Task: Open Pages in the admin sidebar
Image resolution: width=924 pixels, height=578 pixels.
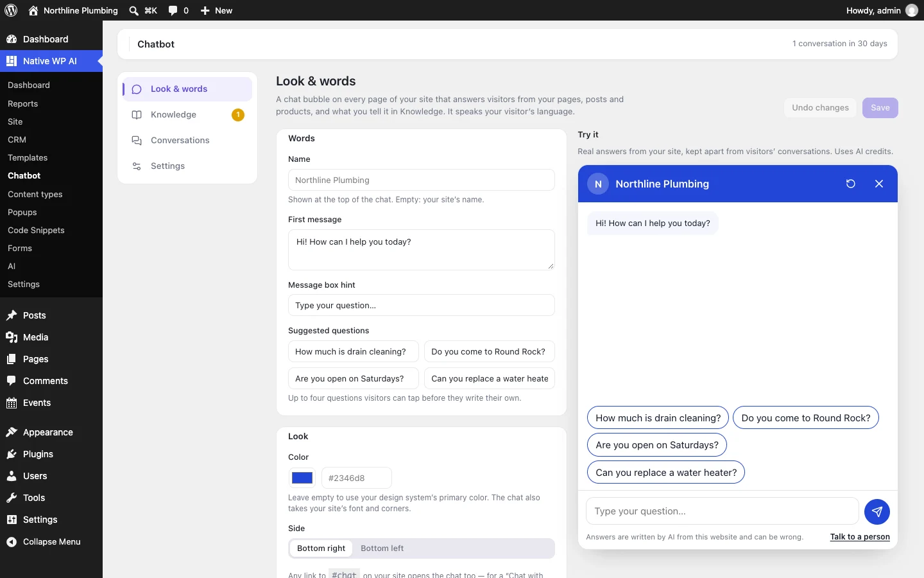Action: point(51,359)
